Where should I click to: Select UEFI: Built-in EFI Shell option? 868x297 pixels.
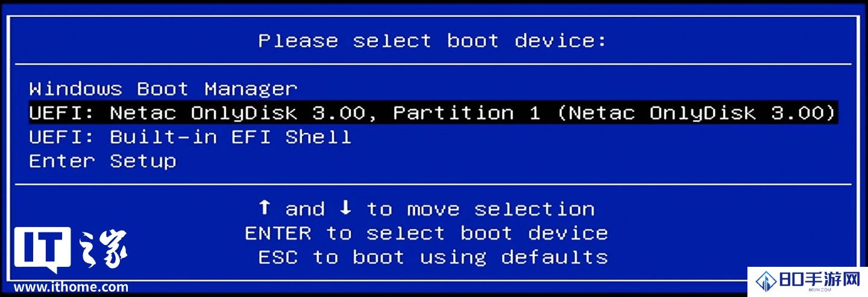coord(190,137)
